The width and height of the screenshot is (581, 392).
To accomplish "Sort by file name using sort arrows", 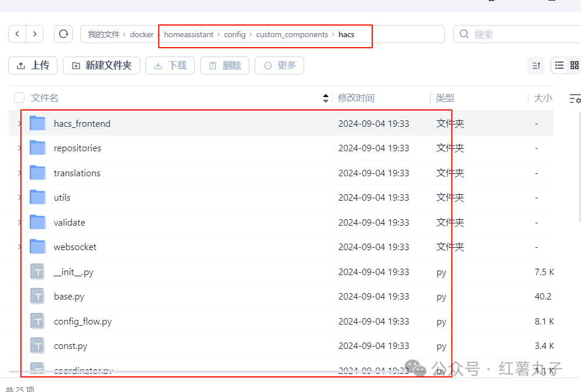I will point(326,98).
